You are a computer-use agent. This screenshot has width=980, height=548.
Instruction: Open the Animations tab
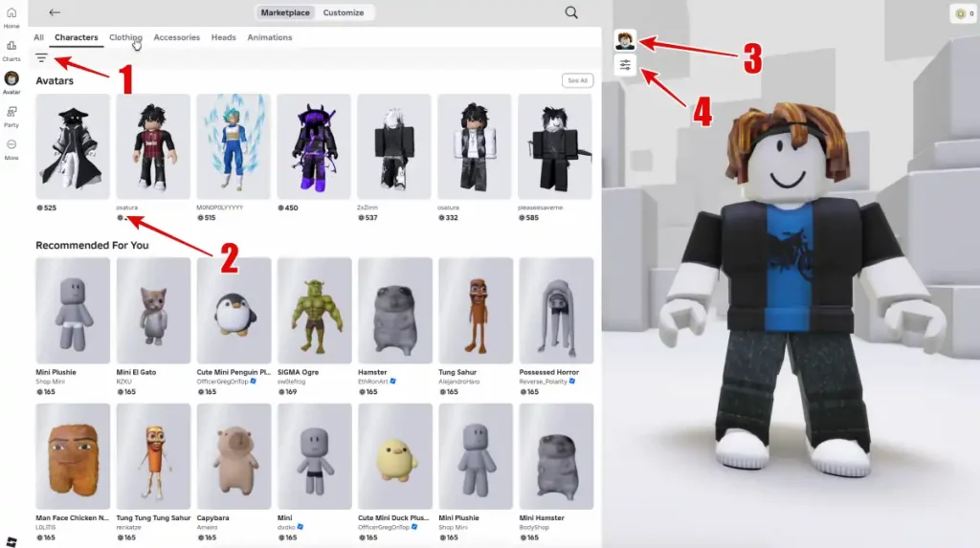[269, 37]
